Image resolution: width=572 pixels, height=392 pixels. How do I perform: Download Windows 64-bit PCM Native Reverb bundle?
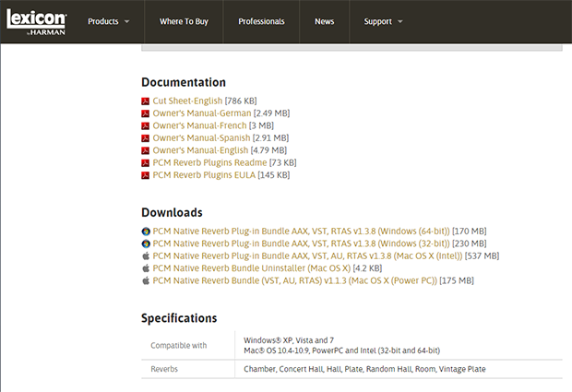point(300,231)
